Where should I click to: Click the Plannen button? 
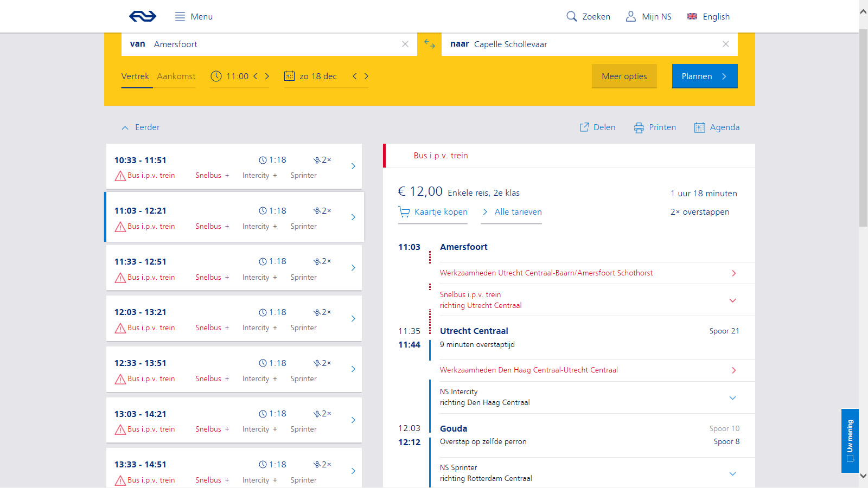pyautogui.click(x=705, y=76)
